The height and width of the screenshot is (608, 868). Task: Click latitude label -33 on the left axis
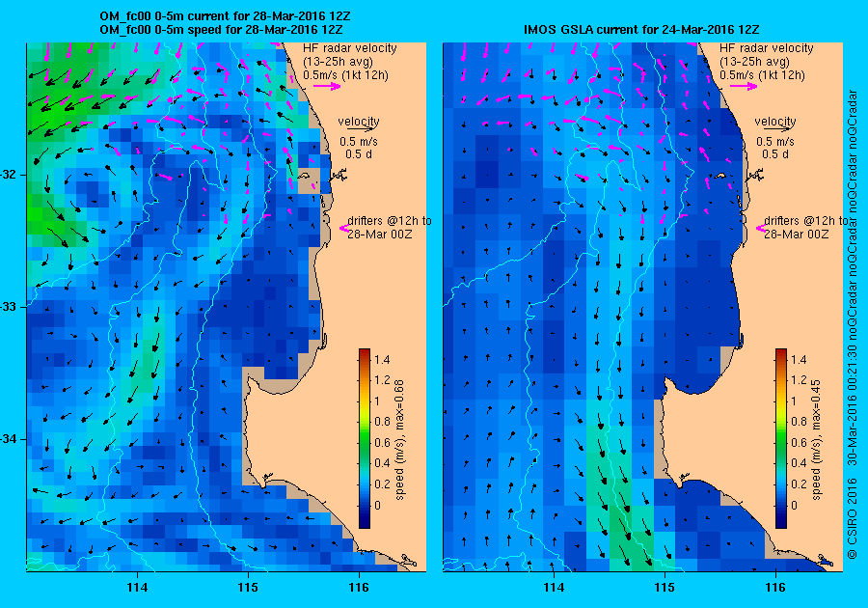(10, 307)
